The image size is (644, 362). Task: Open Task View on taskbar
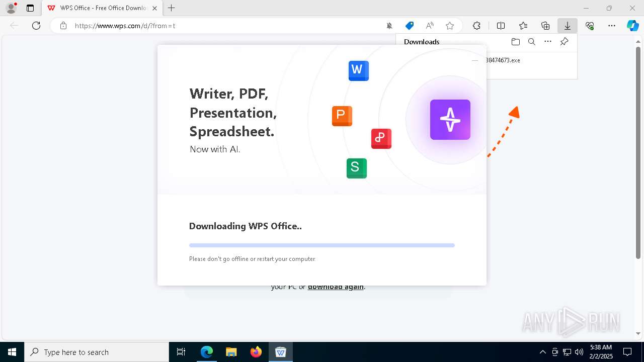tap(181, 352)
